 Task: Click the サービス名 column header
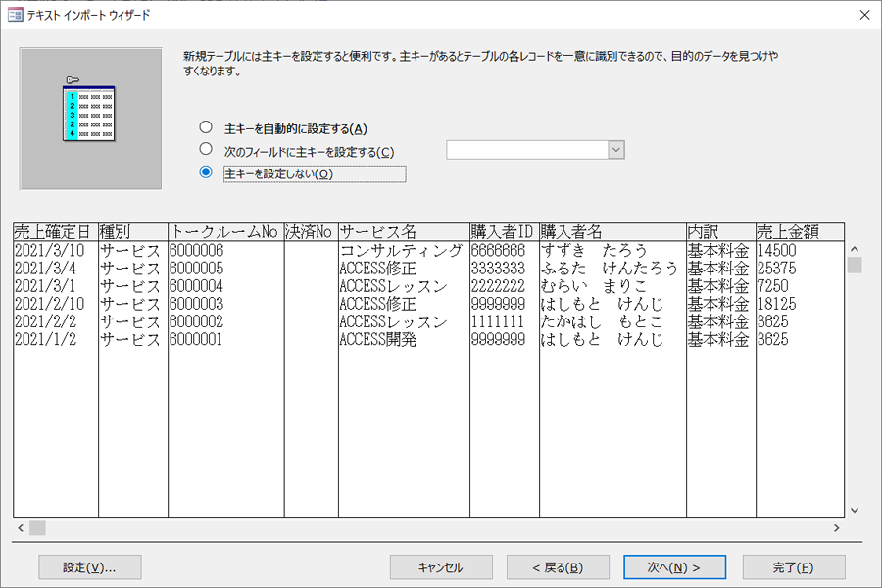click(403, 232)
